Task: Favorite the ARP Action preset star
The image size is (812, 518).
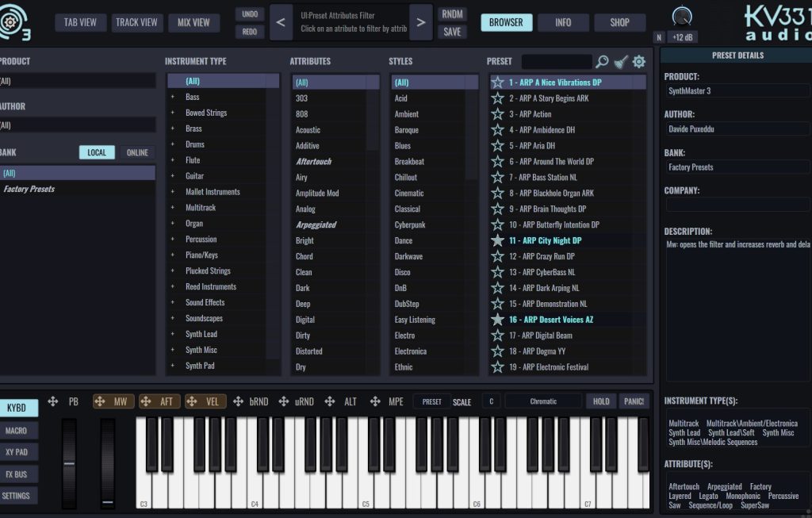Action: click(497, 114)
